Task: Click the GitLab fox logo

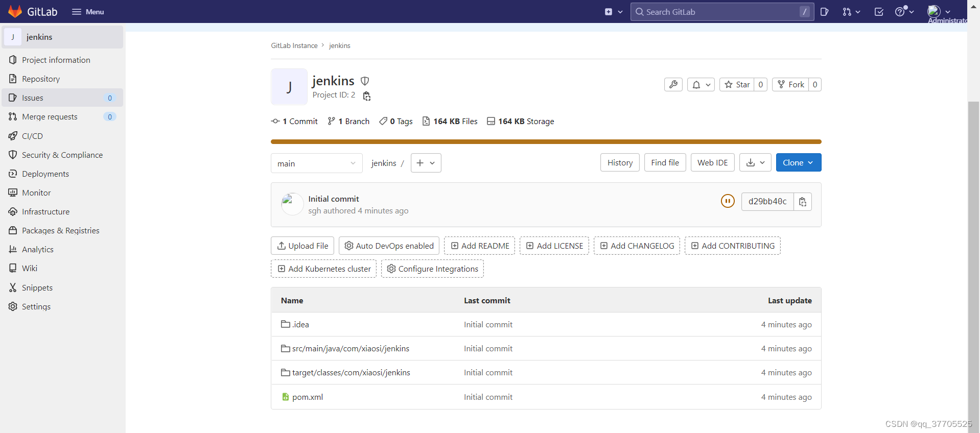Action: pos(15,11)
